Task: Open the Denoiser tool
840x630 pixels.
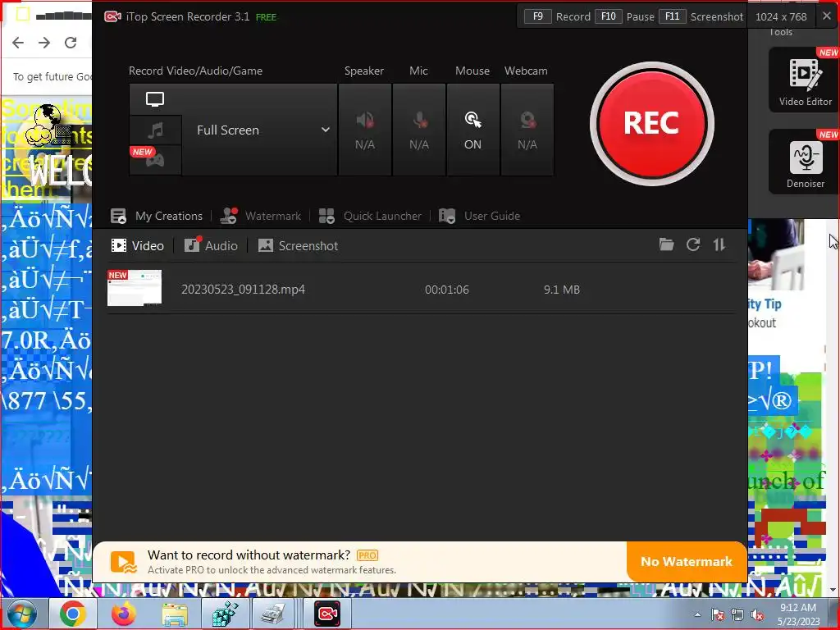Action: [x=806, y=162]
